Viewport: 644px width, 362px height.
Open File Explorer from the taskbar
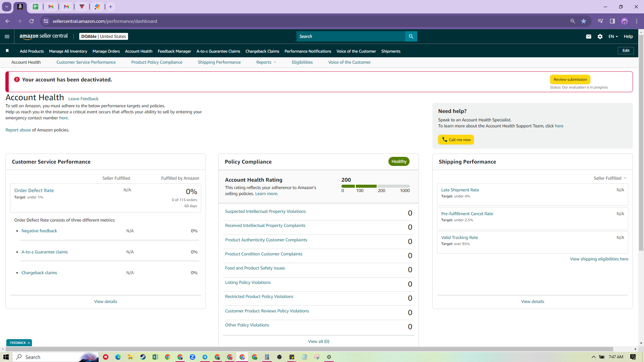(130, 357)
